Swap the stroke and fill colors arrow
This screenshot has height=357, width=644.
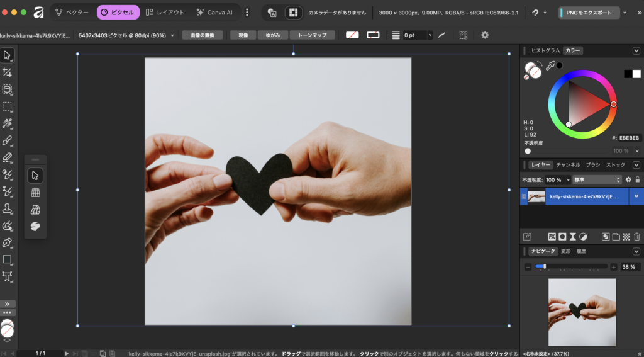pyautogui.click(x=538, y=64)
